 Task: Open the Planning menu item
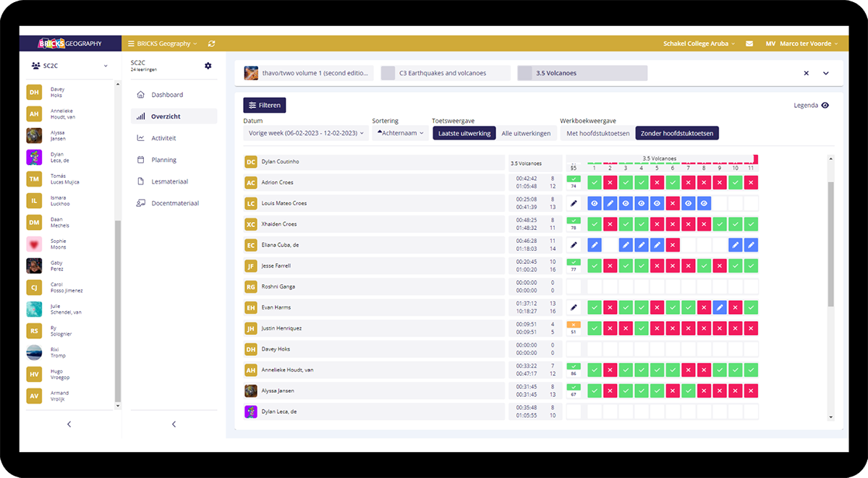pyautogui.click(x=163, y=160)
